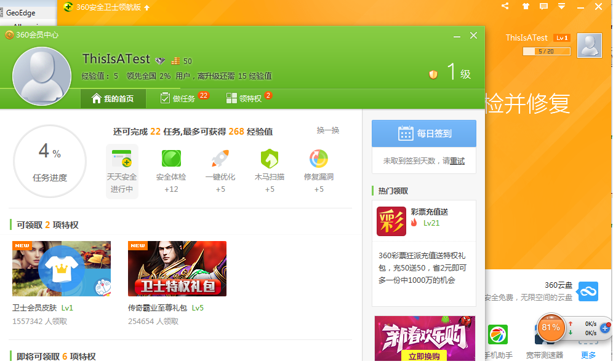This screenshot has width=613, height=364.
Task: Click the 立即换购 button on banner
Action: (x=424, y=356)
